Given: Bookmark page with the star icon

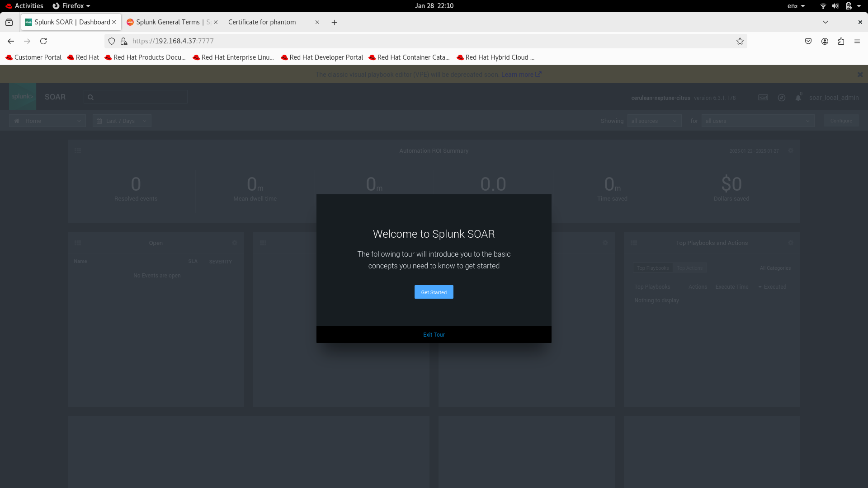Looking at the screenshot, I should [x=740, y=41].
